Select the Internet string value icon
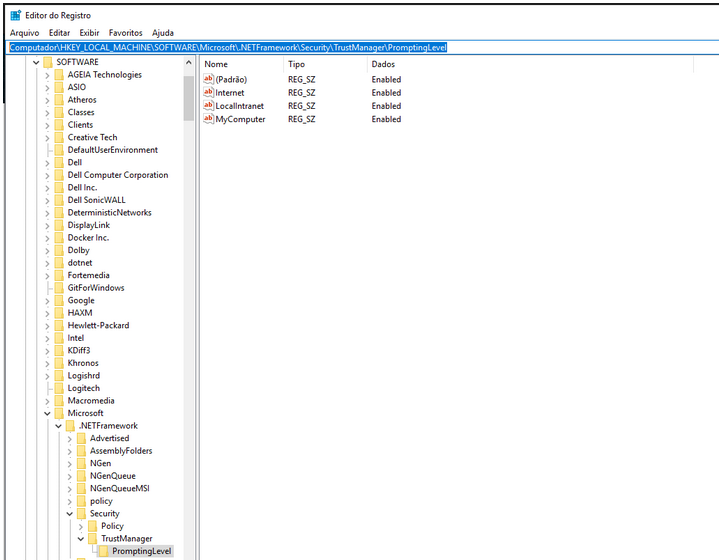Viewport: 722px width, 560px height. (x=209, y=92)
